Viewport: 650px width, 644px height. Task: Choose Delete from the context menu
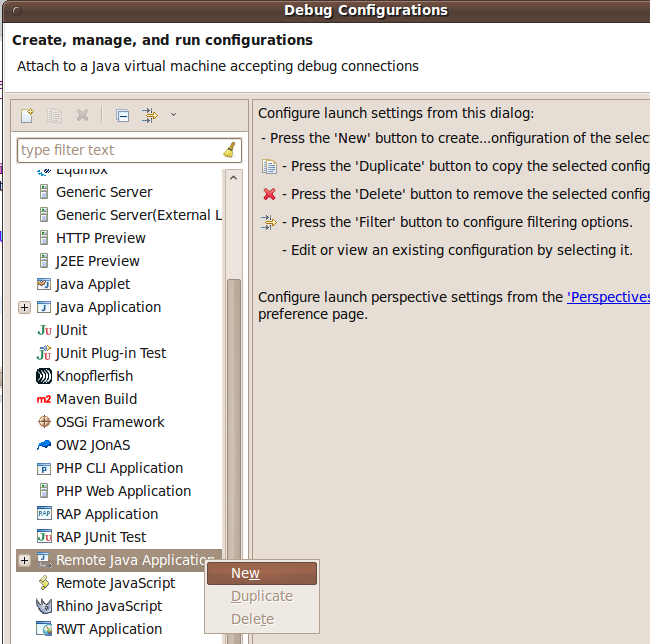[262, 619]
